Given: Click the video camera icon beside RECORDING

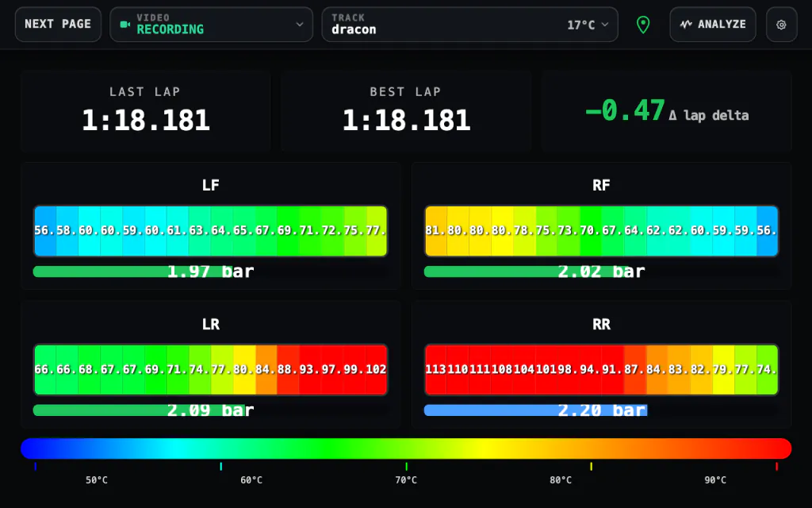Looking at the screenshot, I should pos(124,25).
